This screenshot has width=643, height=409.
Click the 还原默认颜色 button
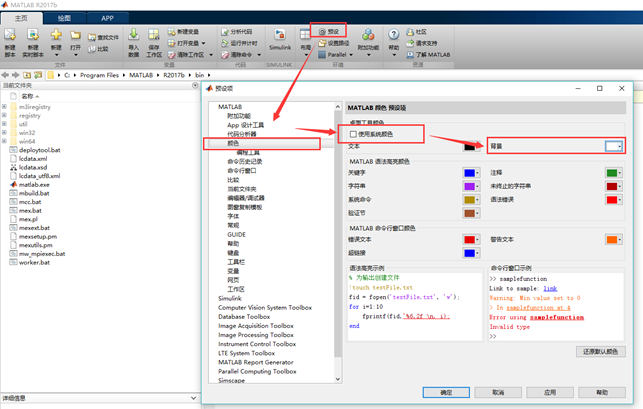tap(601, 352)
